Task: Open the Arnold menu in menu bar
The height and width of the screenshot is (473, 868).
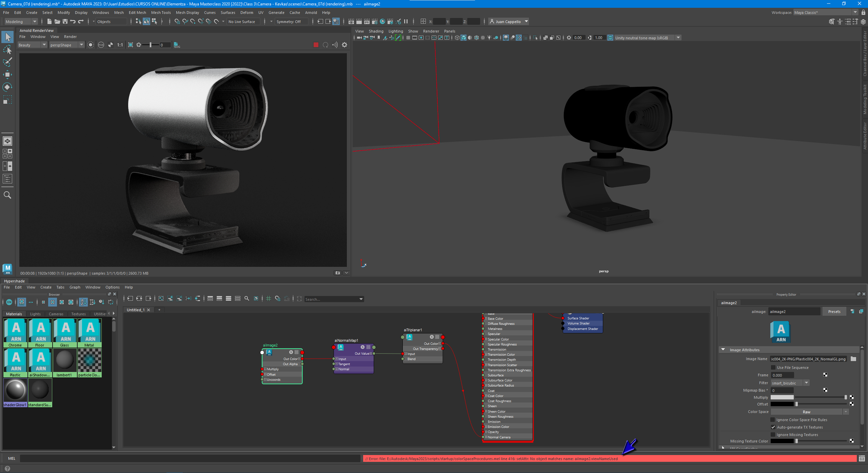Action: point(311,13)
